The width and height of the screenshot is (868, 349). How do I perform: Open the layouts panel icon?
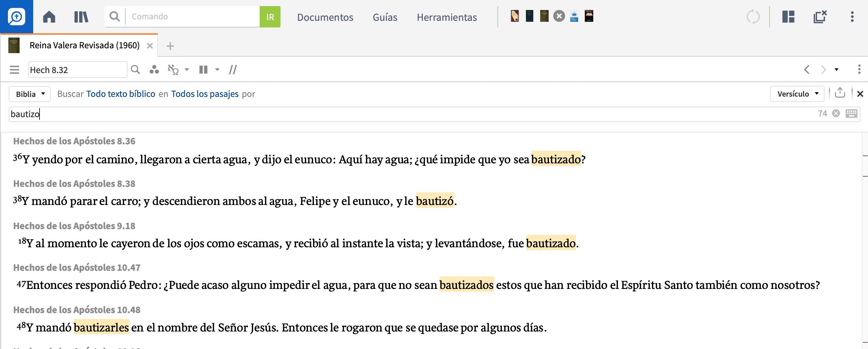tap(788, 17)
